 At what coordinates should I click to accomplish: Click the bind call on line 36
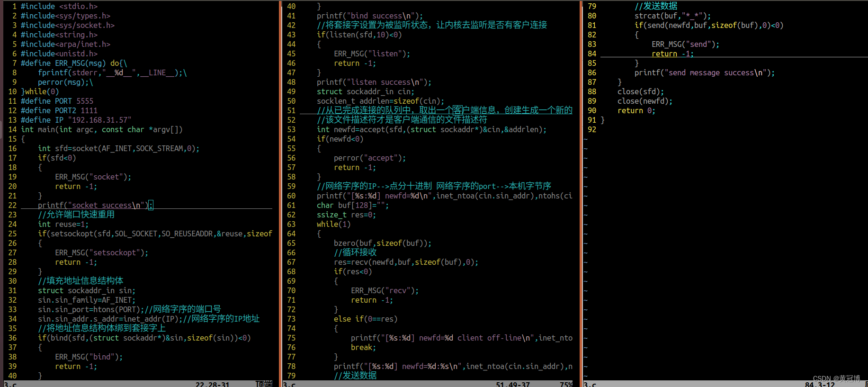(x=144, y=338)
